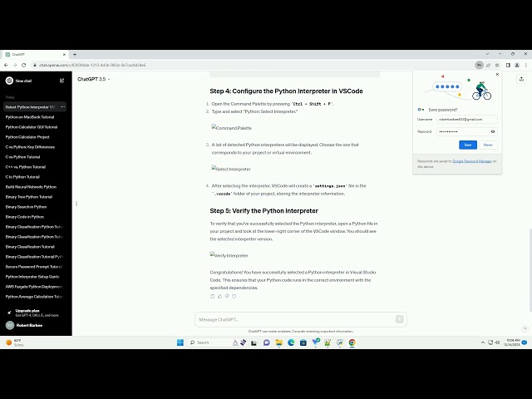Open Secure Password Prompt Tutorial chat
Viewport: 532px width, 399px height.
(x=35, y=267)
